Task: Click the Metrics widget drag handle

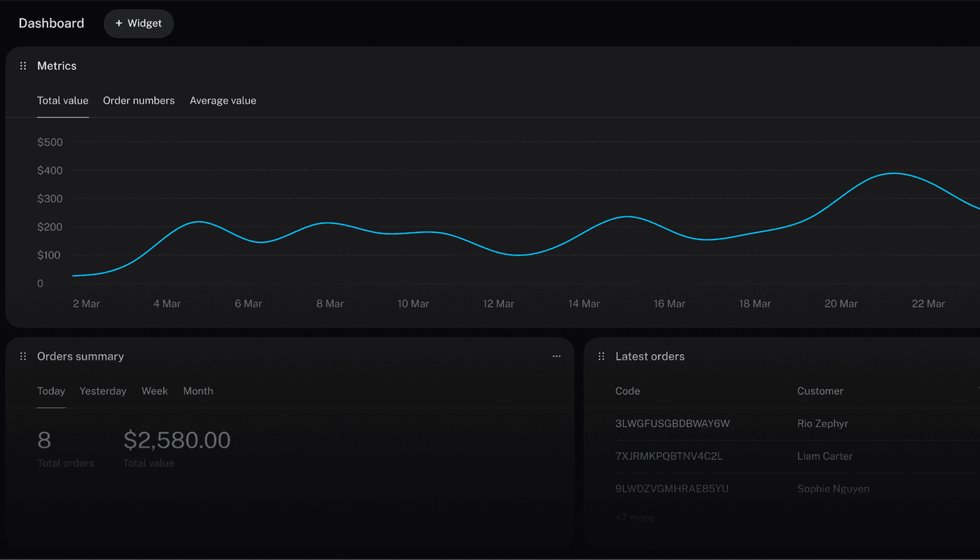Action: coord(23,66)
